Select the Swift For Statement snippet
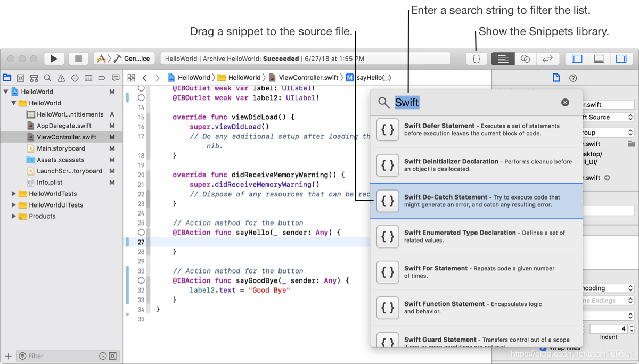This screenshot has height=364, width=639. tap(476, 272)
